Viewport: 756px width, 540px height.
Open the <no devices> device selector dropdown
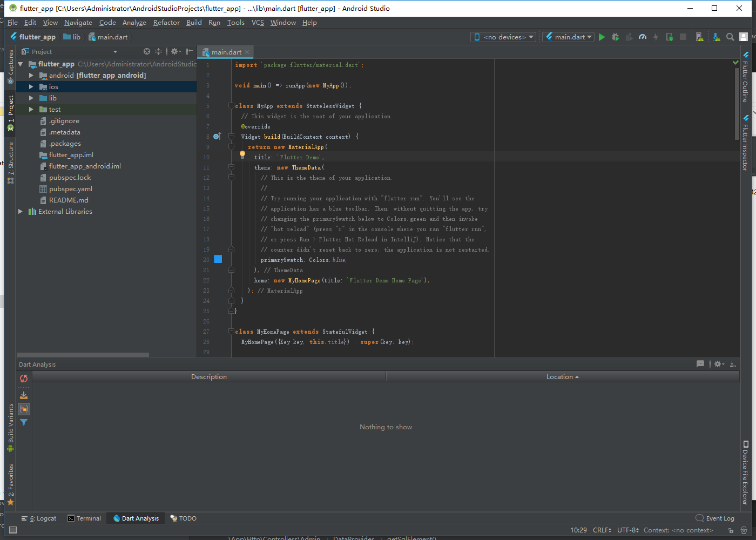click(x=503, y=37)
